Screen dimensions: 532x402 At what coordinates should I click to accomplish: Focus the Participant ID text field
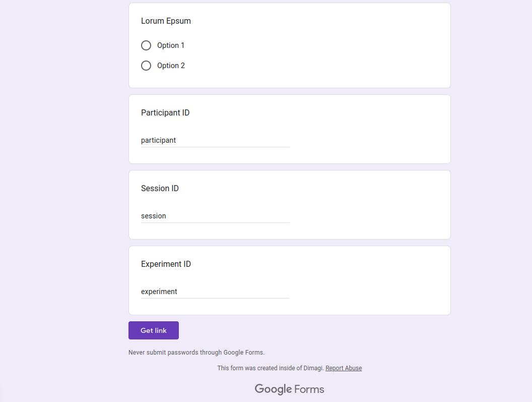pyautogui.click(x=215, y=140)
